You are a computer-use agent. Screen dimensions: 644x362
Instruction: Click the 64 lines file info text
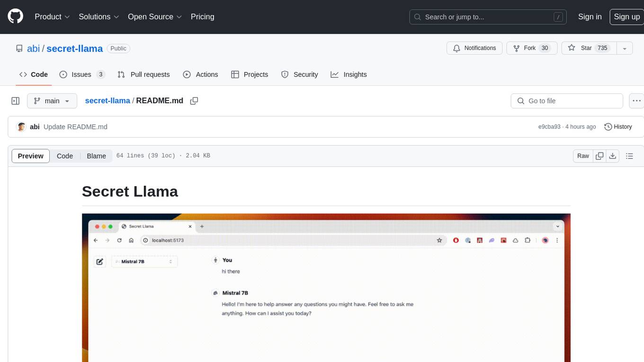(163, 156)
